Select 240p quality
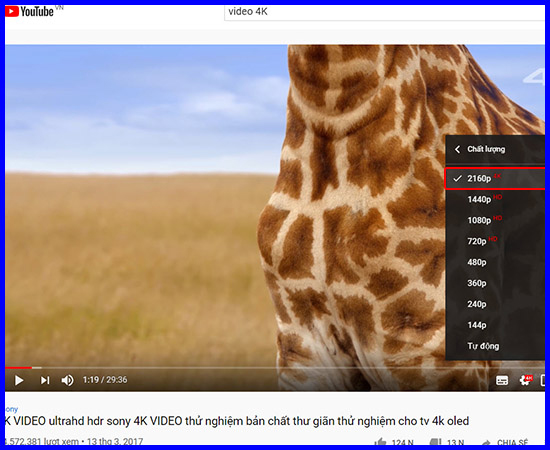The image size is (550, 450). (495, 304)
